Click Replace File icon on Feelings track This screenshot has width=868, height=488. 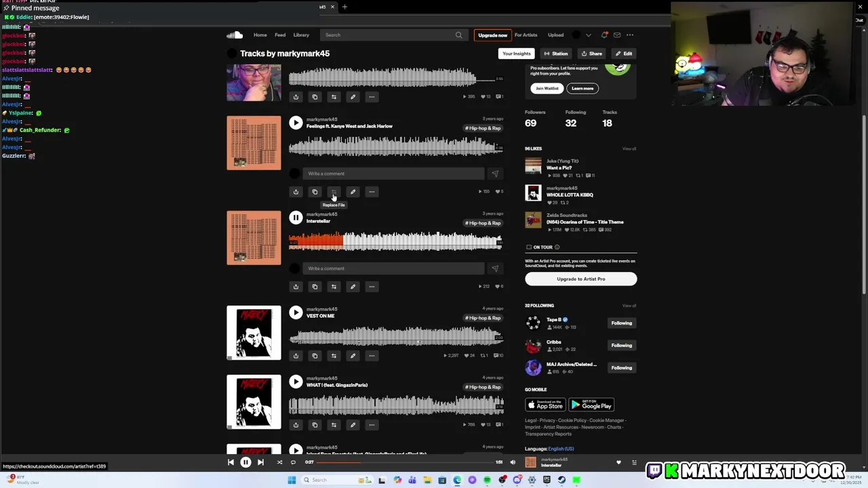pos(334,192)
